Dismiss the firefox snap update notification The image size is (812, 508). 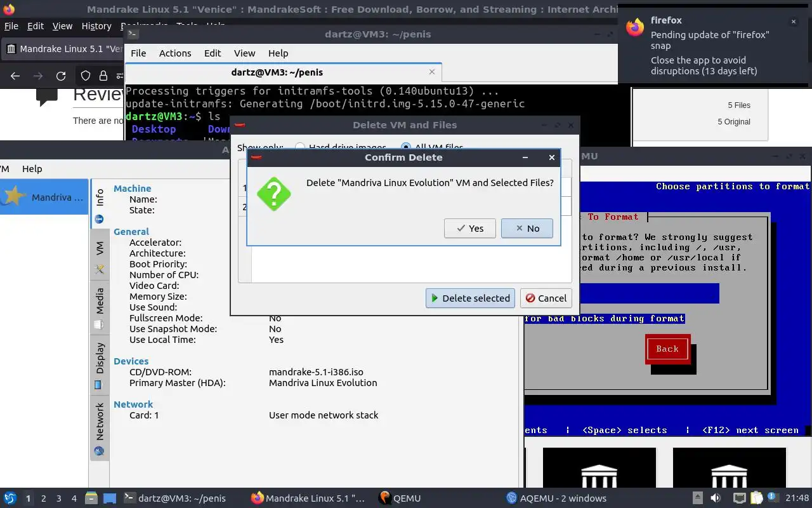793,22
